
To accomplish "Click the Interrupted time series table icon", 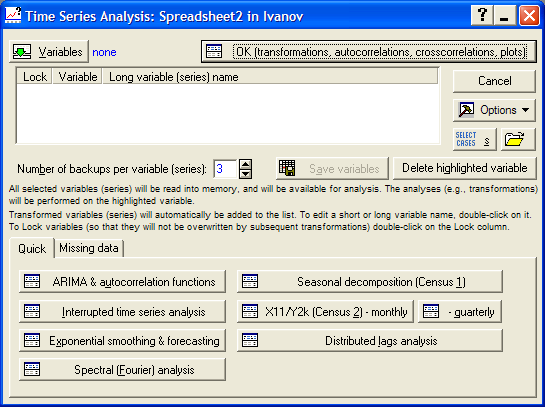I will (x=32, y=311).
